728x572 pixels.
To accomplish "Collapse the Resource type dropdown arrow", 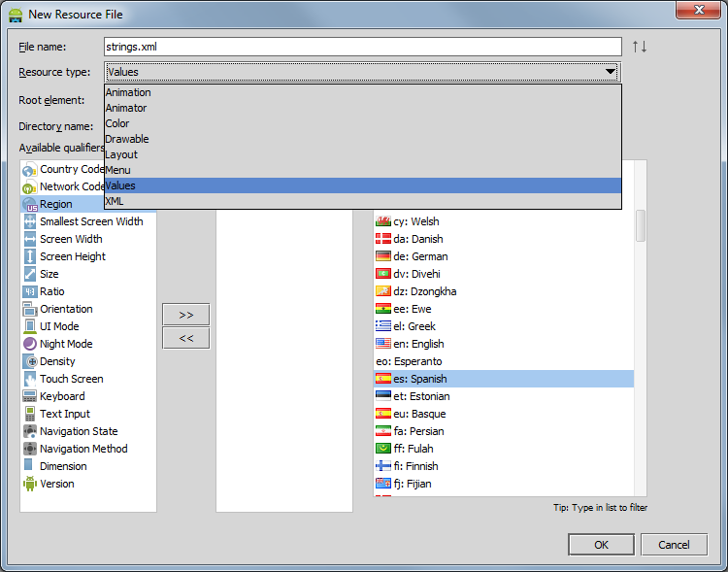I will [610, 72].
